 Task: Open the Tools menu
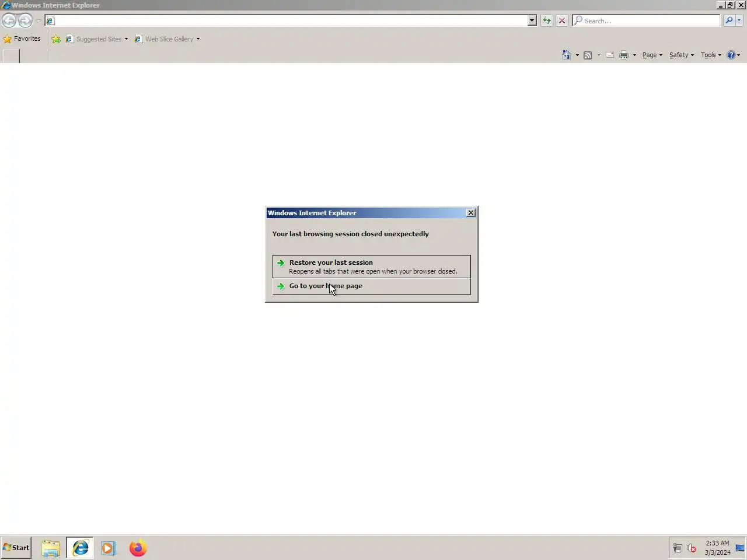point(711,55)
